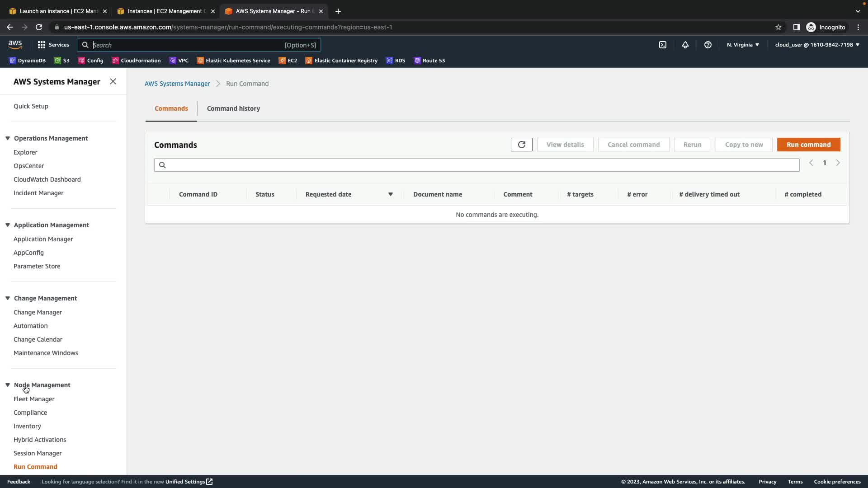Switch to Instances EC2 browser tab
This screenshot has width=868, height=488.
click(x=166, y=11)
